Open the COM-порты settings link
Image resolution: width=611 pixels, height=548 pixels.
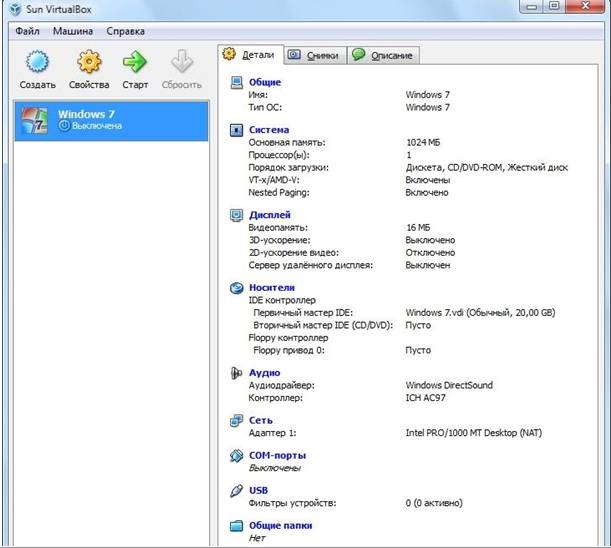coord(277,456)
